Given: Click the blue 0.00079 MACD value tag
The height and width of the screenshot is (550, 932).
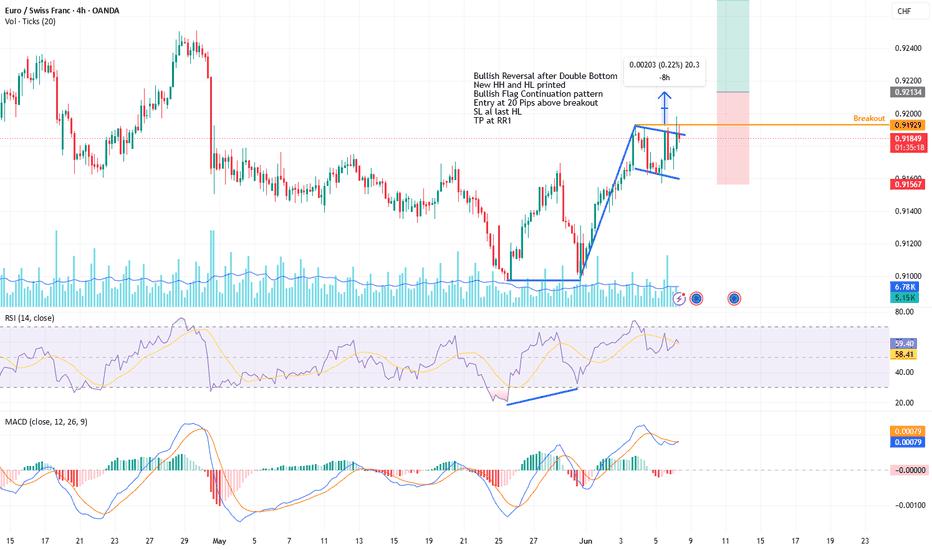Looking at the screenshot, I should (908, 442).
